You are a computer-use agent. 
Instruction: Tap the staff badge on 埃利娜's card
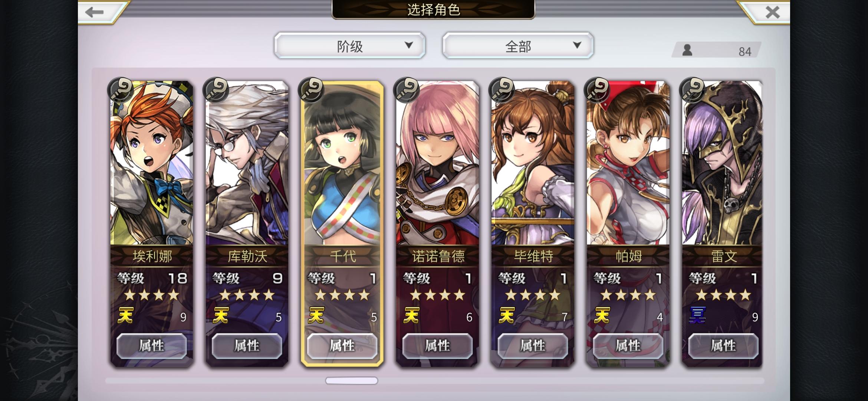120,90
